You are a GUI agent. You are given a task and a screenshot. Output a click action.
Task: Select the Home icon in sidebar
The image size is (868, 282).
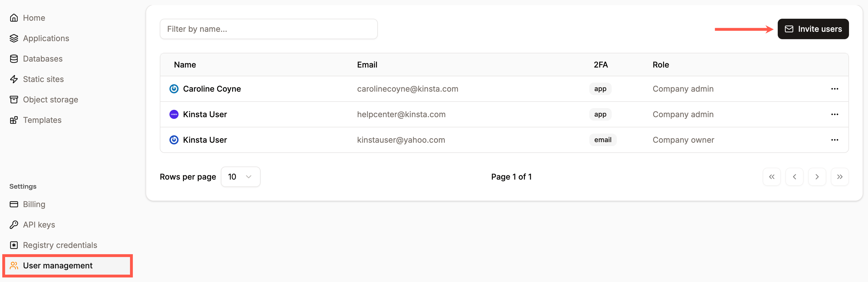tap(14, 18)
